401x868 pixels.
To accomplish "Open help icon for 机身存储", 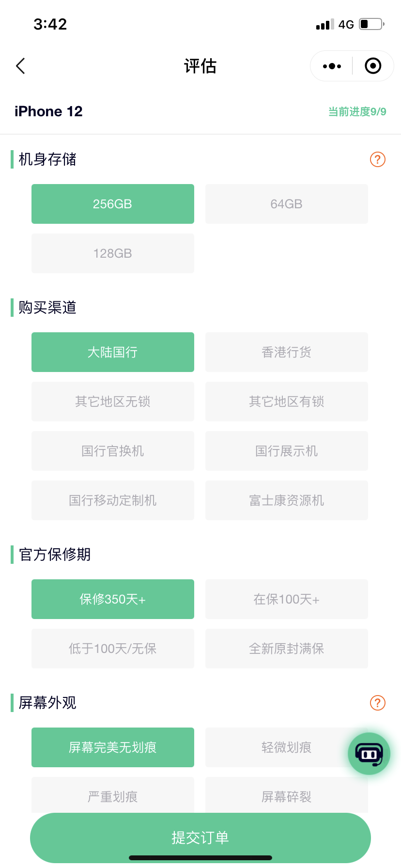I will [x=378, y=159].
